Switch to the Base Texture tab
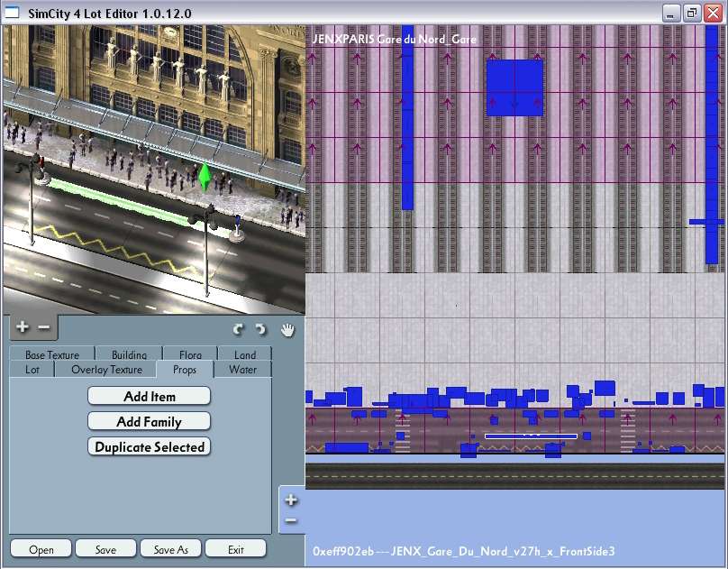This screenshot has width=728, height=569. [x=52, y=354]
